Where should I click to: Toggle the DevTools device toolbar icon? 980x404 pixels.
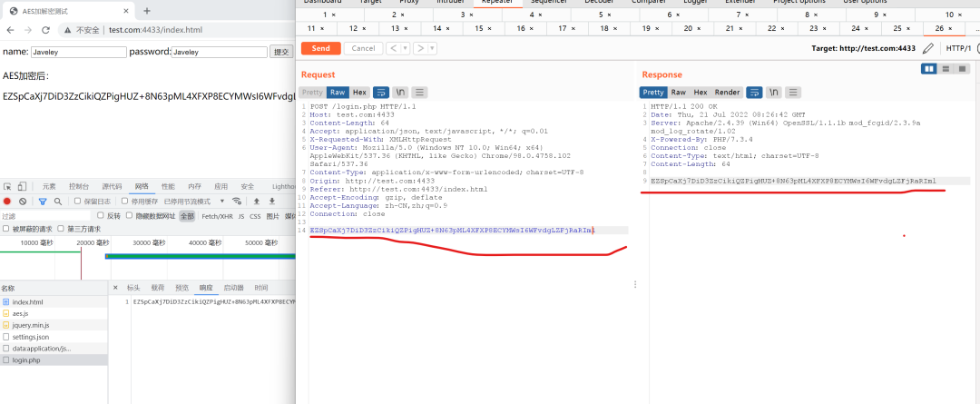click(22, 186)
